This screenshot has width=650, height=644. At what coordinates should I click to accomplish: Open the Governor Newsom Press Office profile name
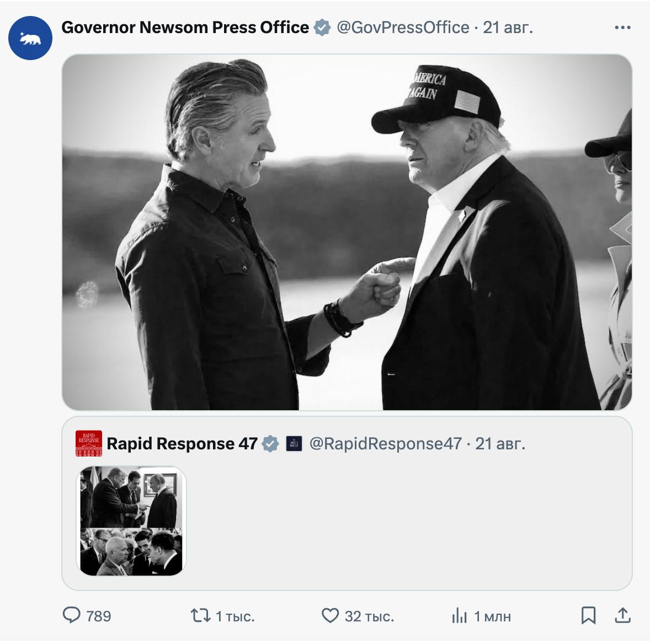pyautogui.click(x=185, y=28)
